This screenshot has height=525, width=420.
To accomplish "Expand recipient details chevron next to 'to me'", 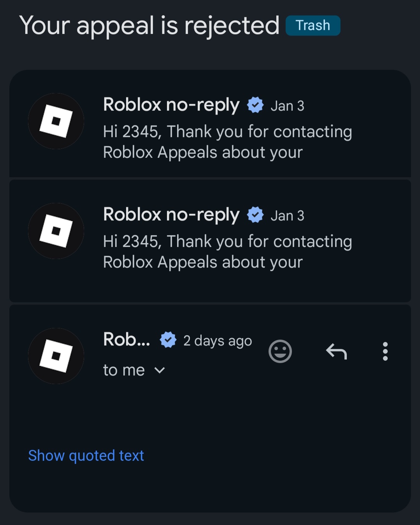I will [x=160, y=370].
